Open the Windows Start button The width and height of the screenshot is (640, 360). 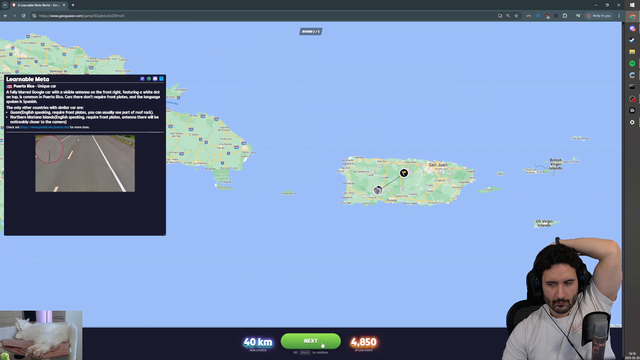(632, 5)
